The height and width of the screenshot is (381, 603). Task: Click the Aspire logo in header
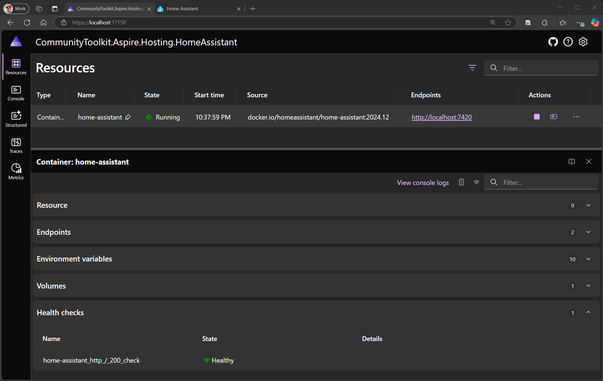16,42
